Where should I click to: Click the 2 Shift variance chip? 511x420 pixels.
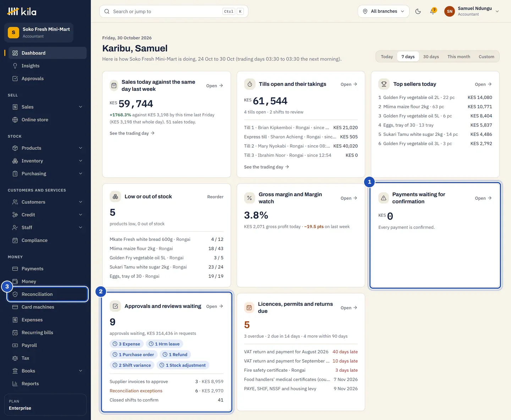[132, 365]
